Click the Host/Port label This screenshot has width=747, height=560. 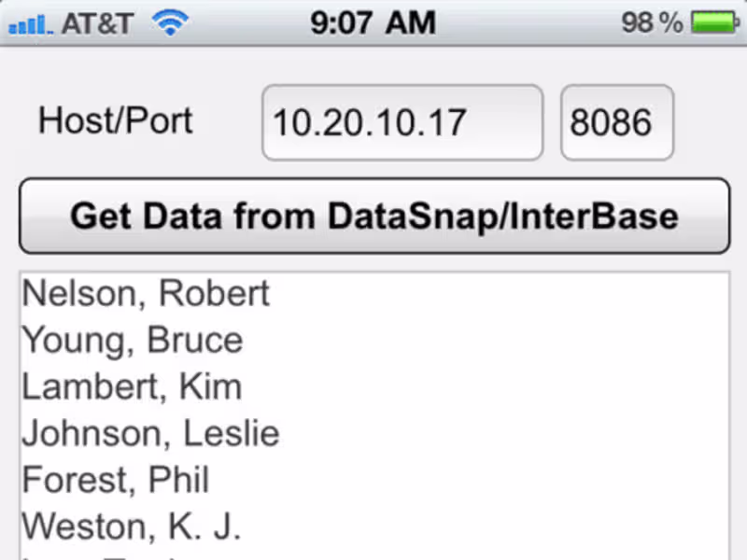(115, 121)
